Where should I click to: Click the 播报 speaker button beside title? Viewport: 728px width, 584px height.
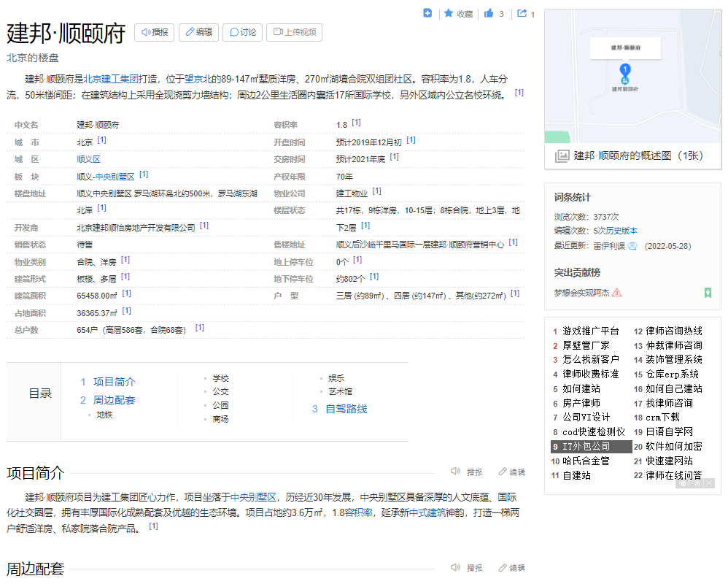154,32
